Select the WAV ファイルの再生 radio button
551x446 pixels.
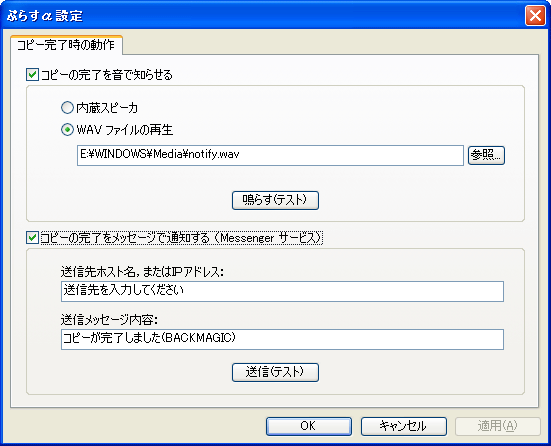click(67, 130)
